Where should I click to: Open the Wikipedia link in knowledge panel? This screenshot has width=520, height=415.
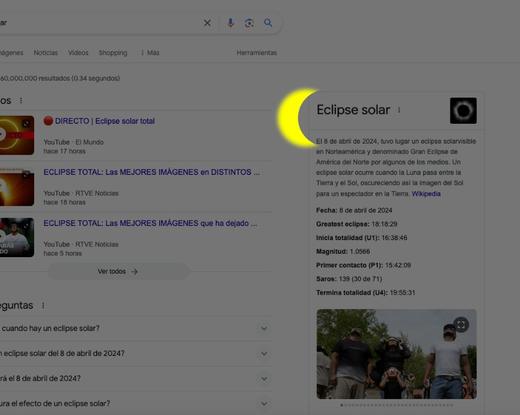(x=426, y=194)
